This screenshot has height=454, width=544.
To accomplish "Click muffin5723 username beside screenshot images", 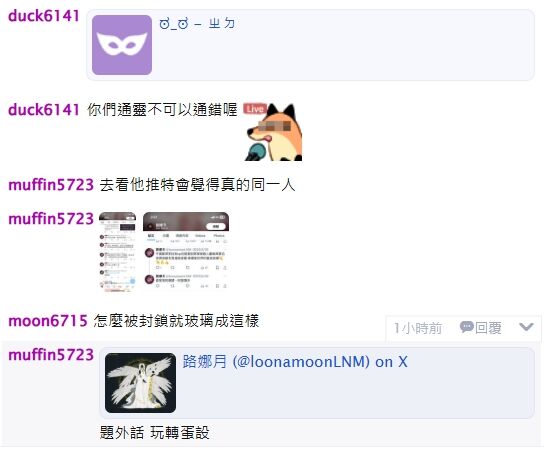I will (51, 219).
